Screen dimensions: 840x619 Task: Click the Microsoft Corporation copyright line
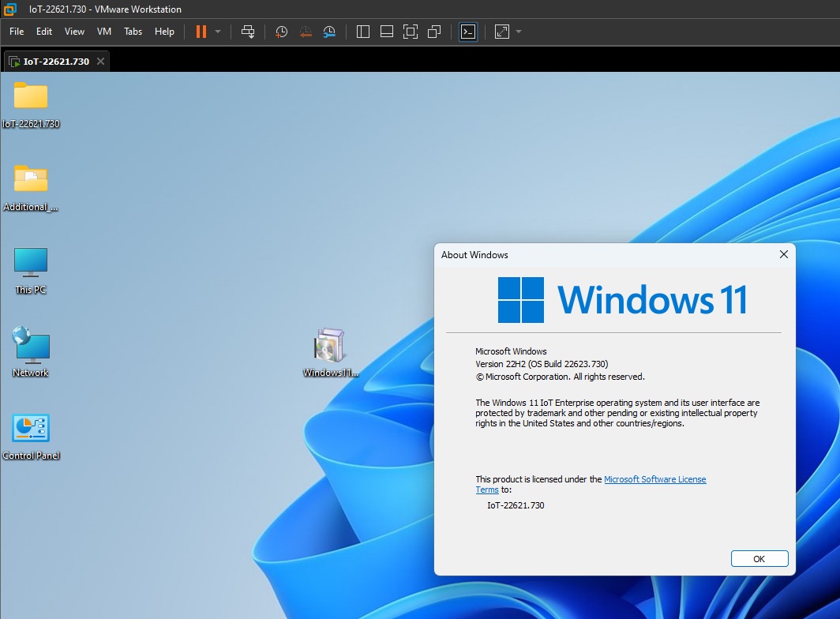(x=560, y=377)
